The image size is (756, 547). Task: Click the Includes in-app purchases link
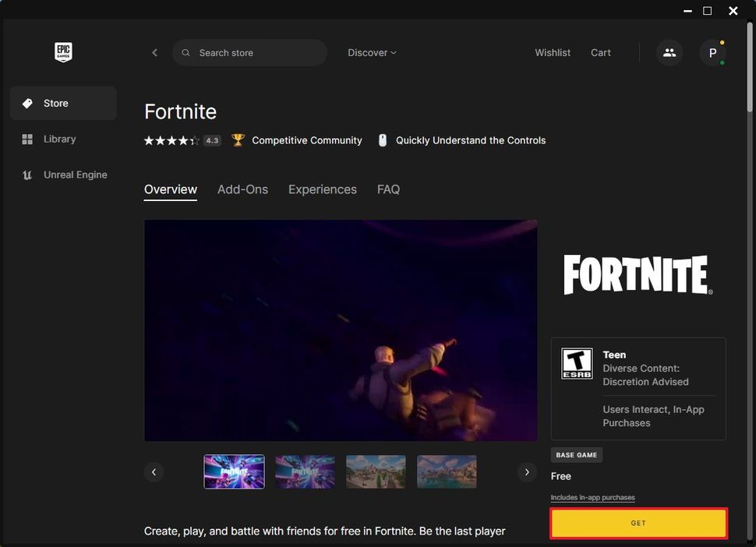pos(592,497)
